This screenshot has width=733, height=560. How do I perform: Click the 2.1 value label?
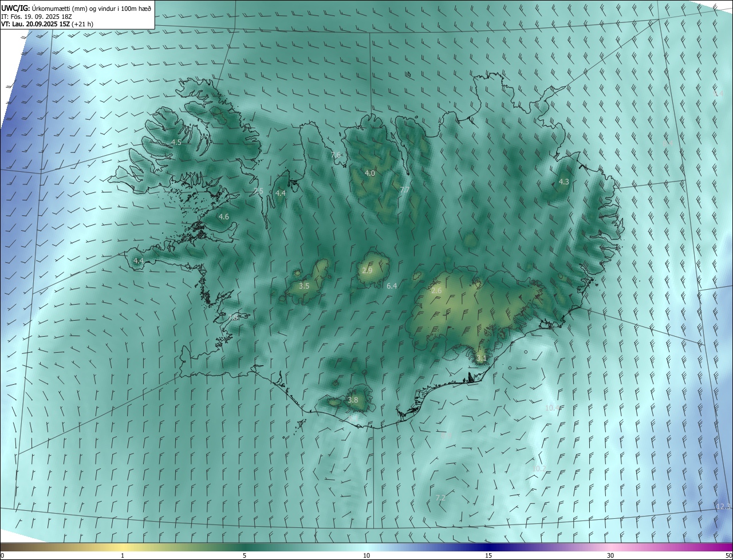481,359
